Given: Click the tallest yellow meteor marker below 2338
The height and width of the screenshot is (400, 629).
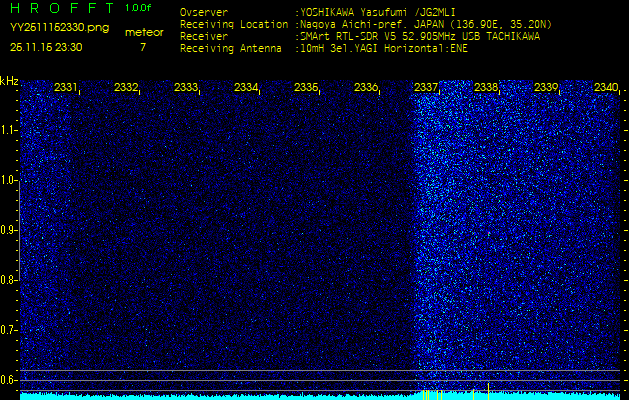Looking at the screenshot, I should [x=488, y=392].
